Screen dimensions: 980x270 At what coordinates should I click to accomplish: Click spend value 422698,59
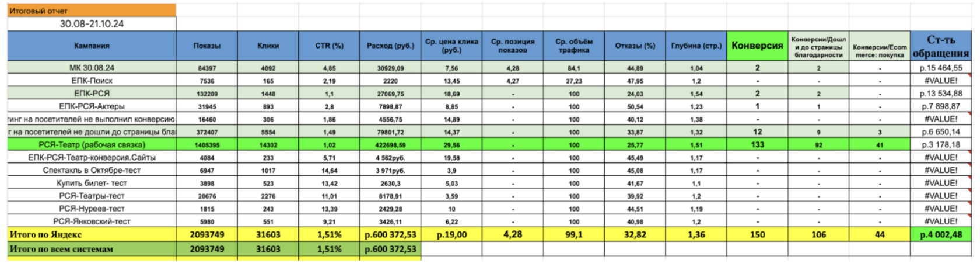[390, 146]
